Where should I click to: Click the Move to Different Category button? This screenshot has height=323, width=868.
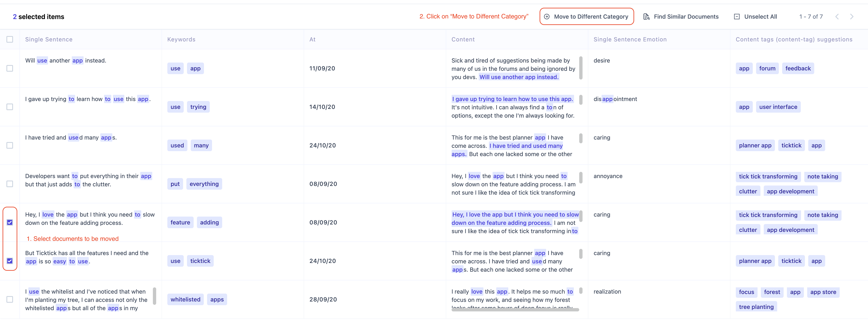[591, 17]
